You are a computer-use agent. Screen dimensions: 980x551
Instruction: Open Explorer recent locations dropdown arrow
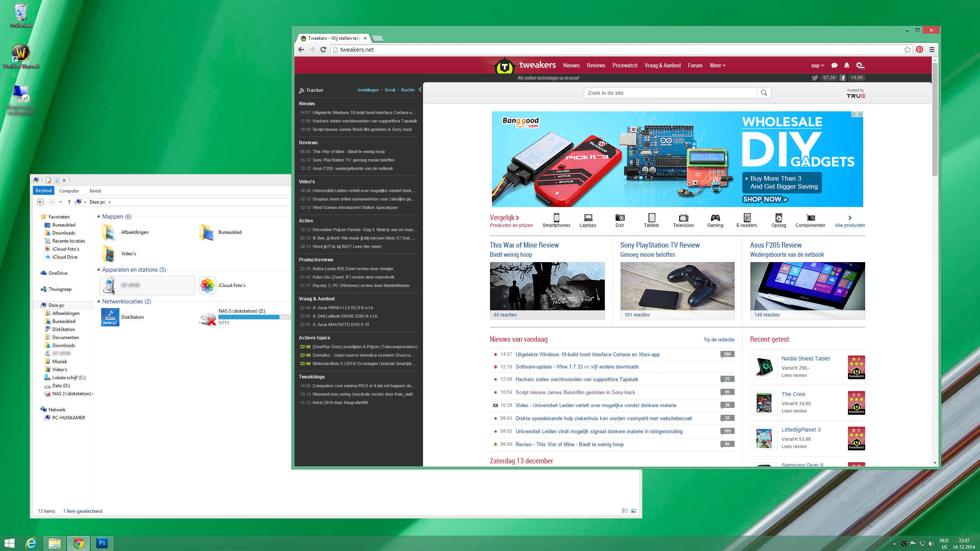60,202
